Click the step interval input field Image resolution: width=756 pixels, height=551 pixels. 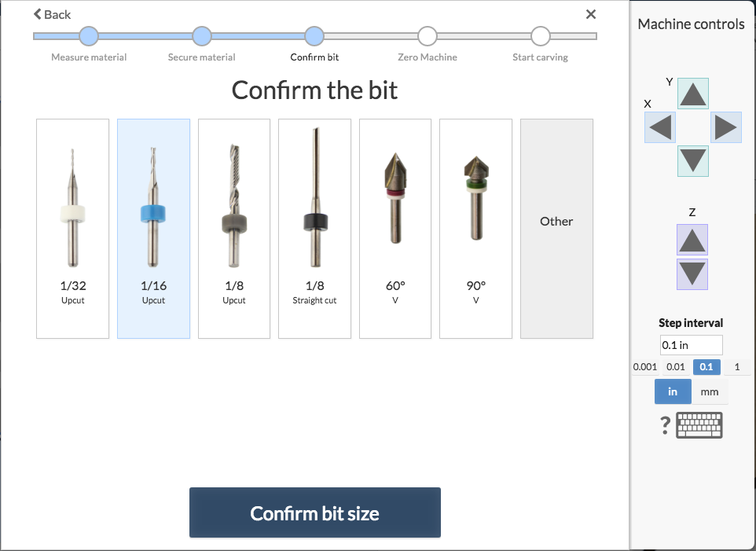pos(692,345)
